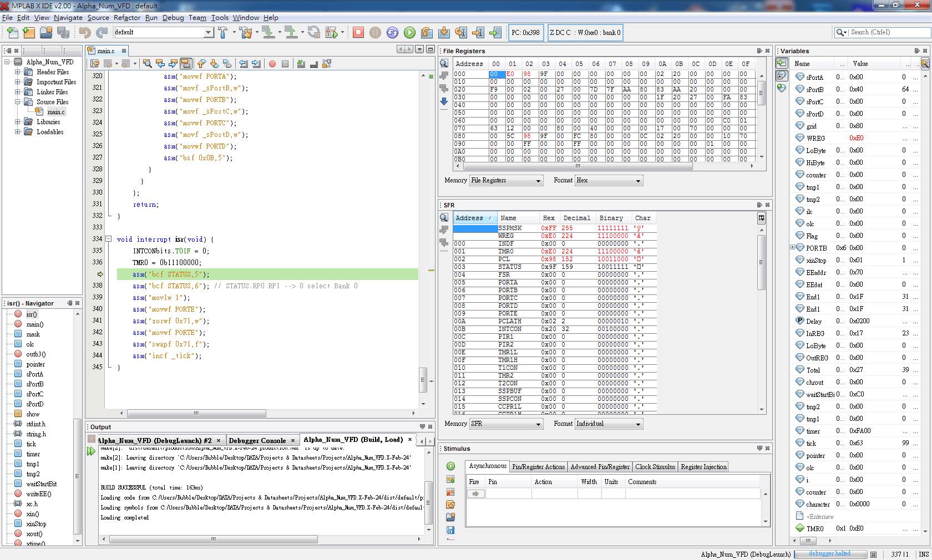Image resolution: width=932 pixels, height=560 pixels.
Task: Click the red Start Macro Recording icon
Action: [x=272, y=64]
